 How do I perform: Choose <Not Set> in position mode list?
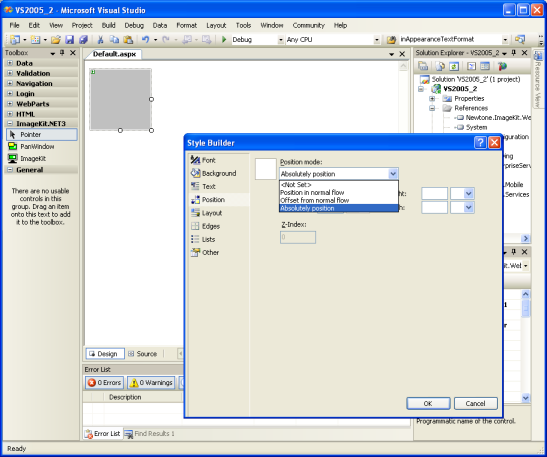pyautogui.click(x=338, y=185)
